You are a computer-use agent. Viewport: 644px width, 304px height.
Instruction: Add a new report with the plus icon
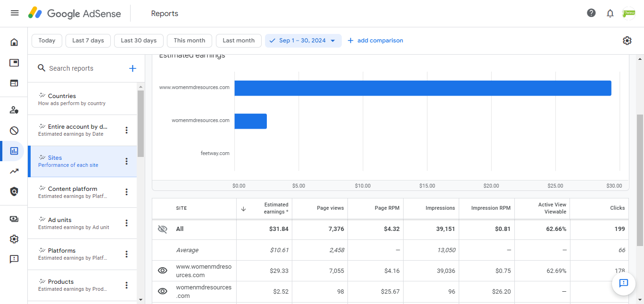pyautogui.click(x=132, y=68)
